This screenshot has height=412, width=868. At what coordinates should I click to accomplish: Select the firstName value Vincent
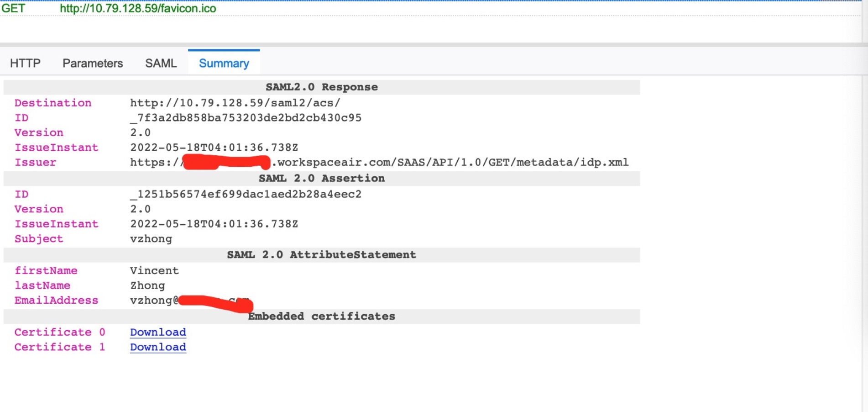click(154, 270)
